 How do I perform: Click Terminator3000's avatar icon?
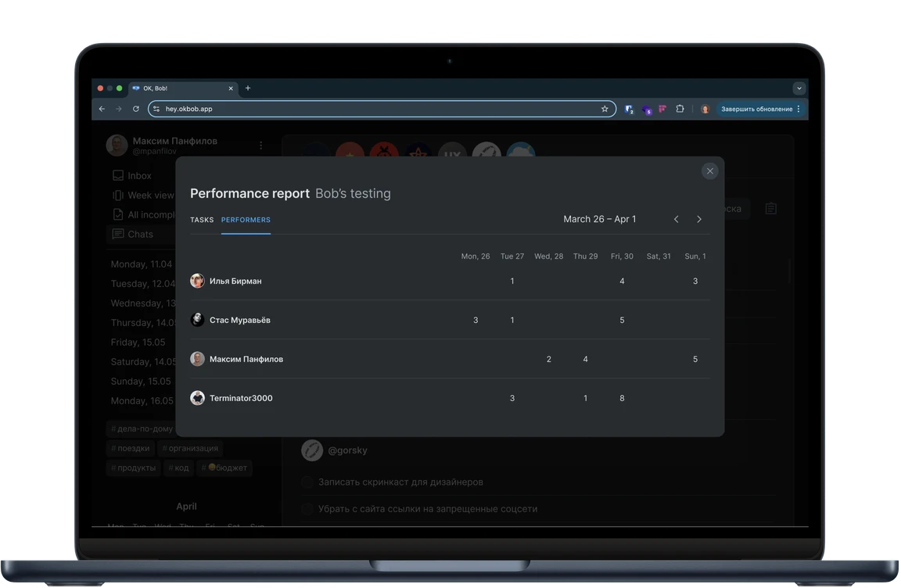[197, 398]
